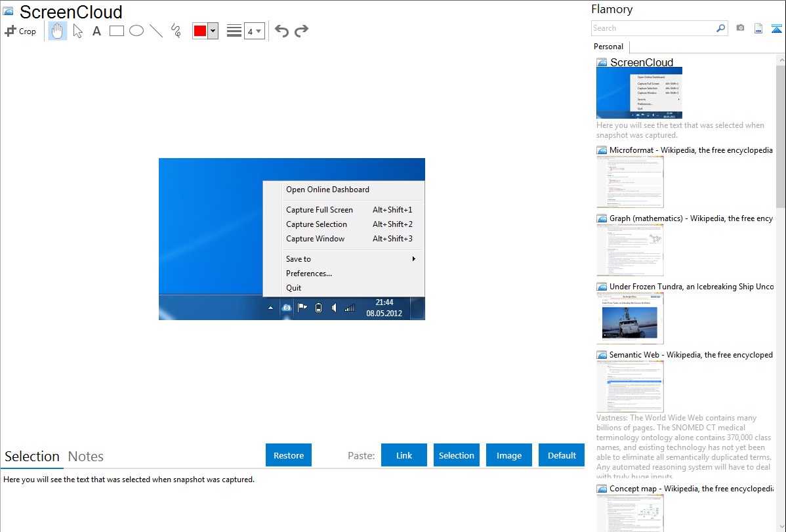
Task: Click the icon beside Under Frozen Tundra
Action: pos(602,287)
